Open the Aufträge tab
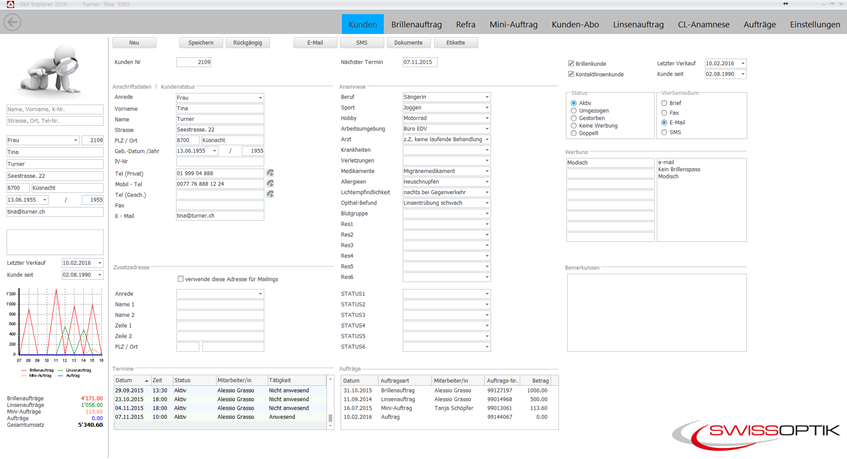Viewport: 847px width, 459px height. click(x=759, y=24)
